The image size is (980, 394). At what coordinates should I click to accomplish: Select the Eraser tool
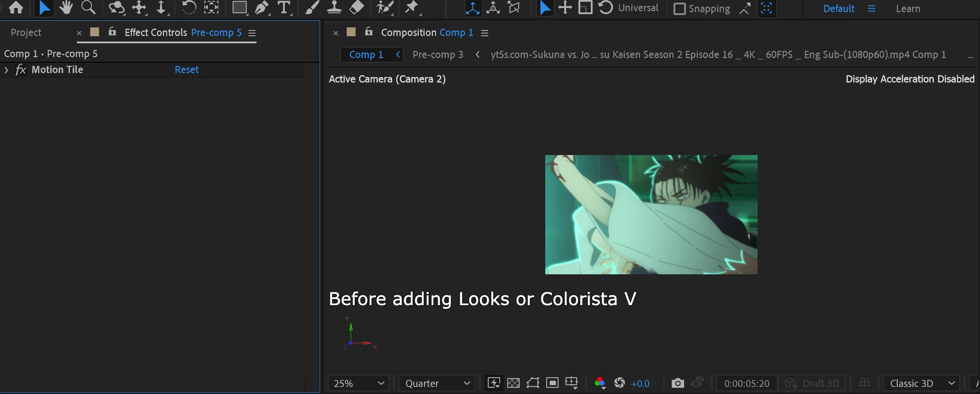click(x=356, y=8)
